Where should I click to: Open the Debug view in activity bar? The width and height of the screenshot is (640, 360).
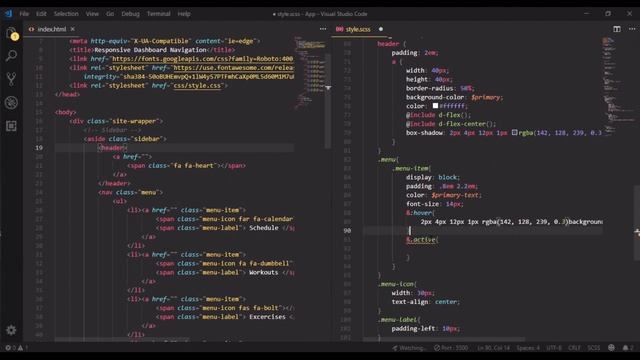tap(11, 102)
